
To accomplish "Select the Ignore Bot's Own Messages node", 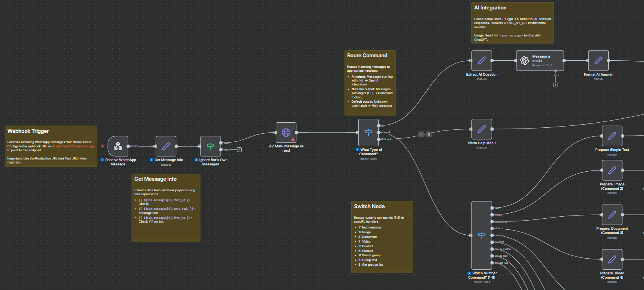I will (x=210, y=146).
